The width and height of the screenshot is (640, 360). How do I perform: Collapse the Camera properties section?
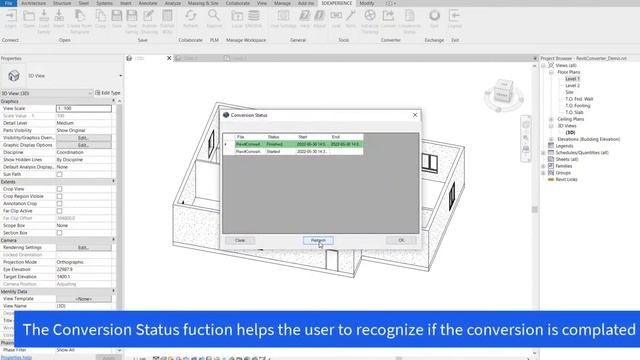(113, 240)
